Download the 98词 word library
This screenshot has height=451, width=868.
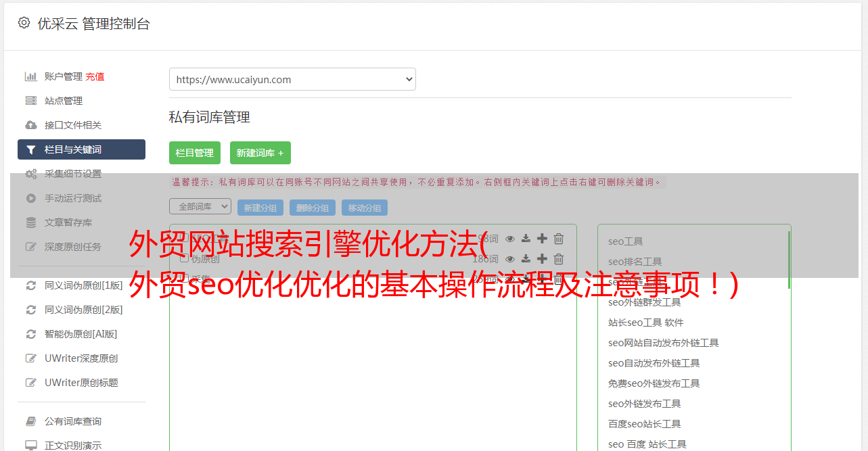coord(526,239)
